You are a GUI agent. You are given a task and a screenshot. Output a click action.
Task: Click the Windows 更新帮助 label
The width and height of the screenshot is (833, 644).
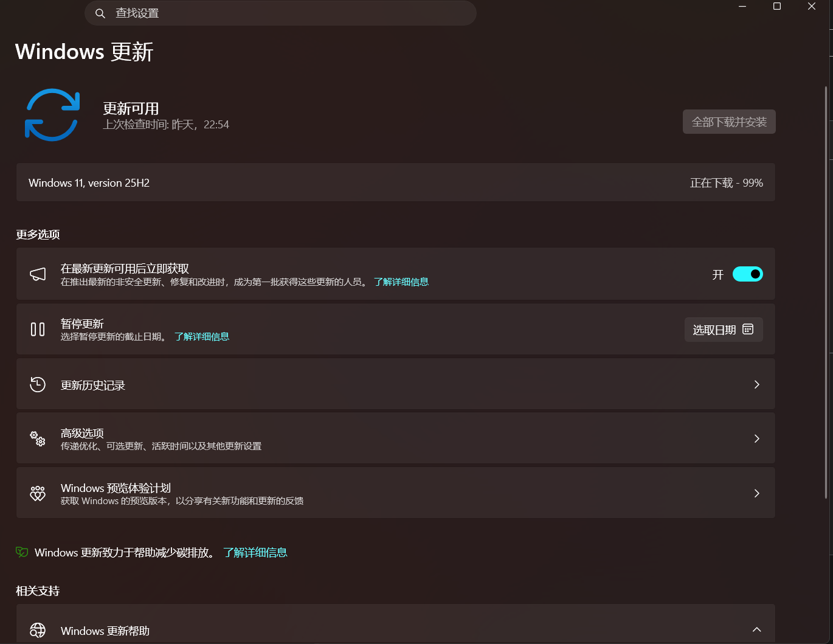(105, 631)
